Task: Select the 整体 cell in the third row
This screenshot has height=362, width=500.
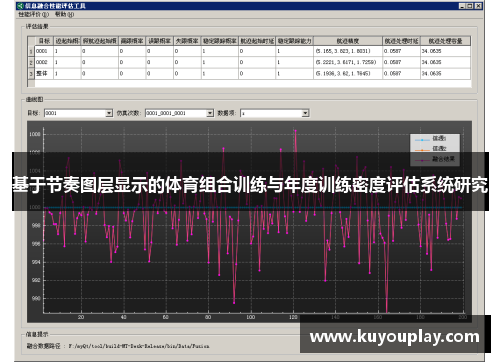Action: pos(44,74)
